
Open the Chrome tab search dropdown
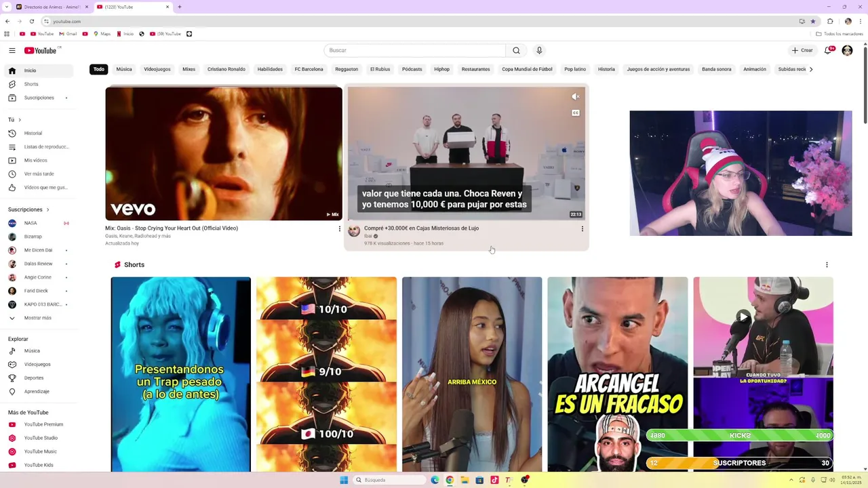tap(7, 7)
